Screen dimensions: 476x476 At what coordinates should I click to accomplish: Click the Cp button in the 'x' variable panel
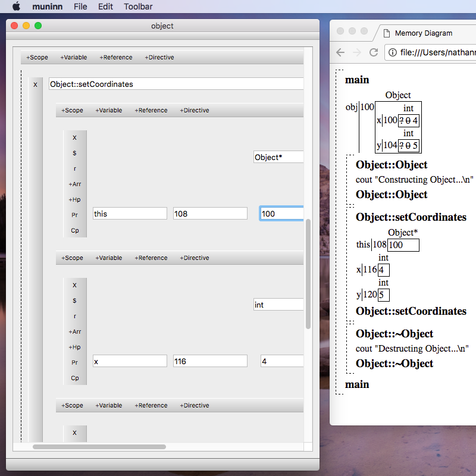tap(74, 378)
